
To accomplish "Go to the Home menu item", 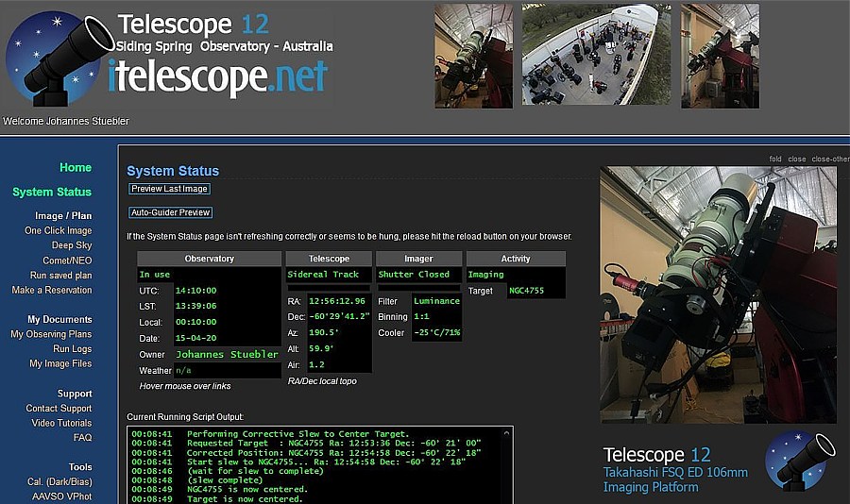I will 76,168.
